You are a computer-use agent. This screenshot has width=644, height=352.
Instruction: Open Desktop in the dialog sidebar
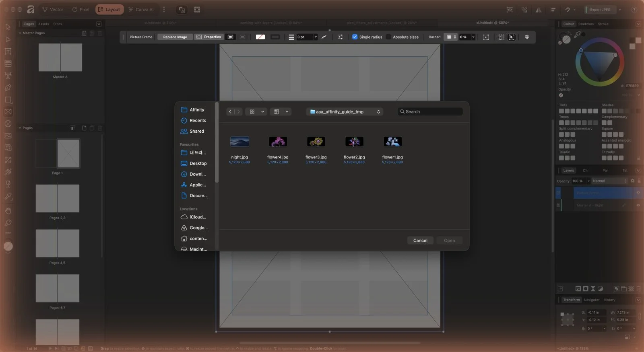[x=194, y=163]
